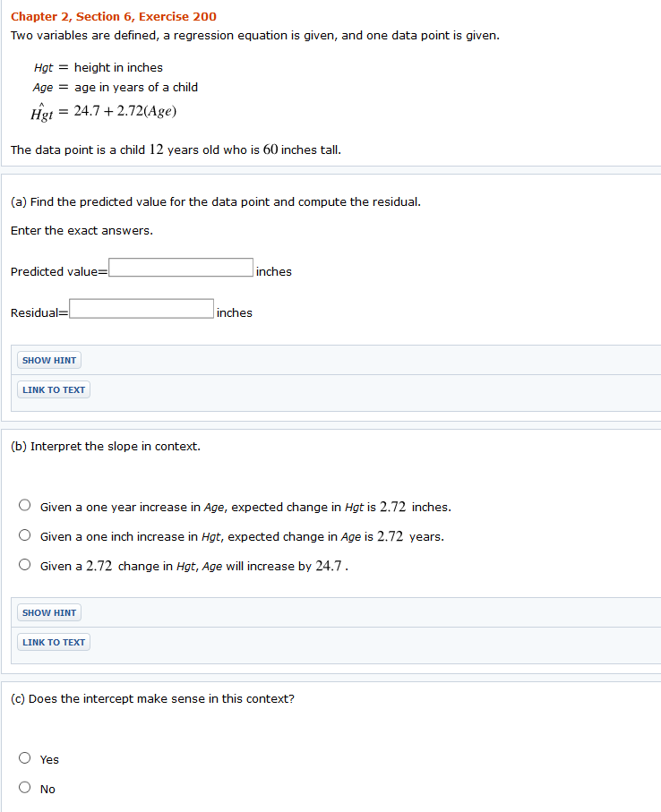Click the Chapter 2, Section 6, Exercise 200 heading
661x812 pixels.
click(114, 16)
